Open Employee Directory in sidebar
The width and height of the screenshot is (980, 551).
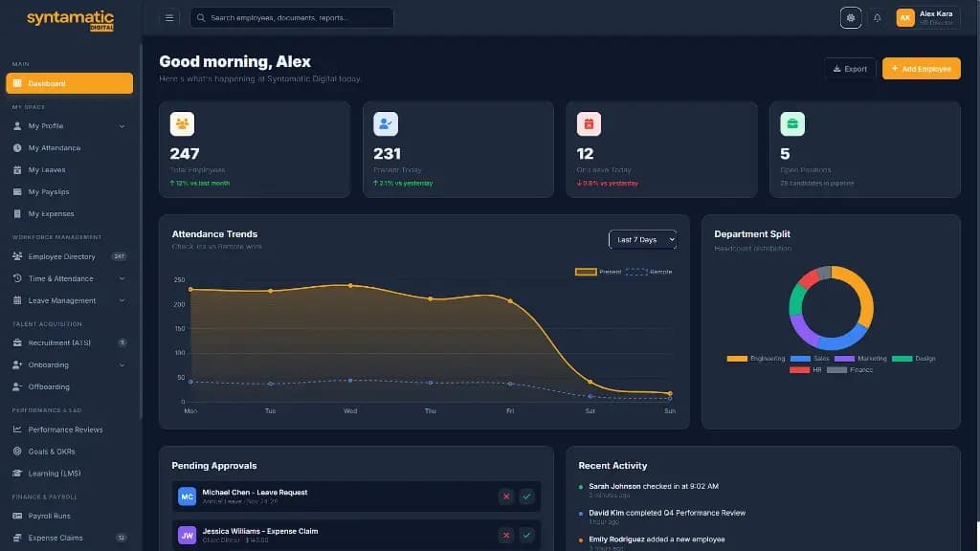point(69,256)
